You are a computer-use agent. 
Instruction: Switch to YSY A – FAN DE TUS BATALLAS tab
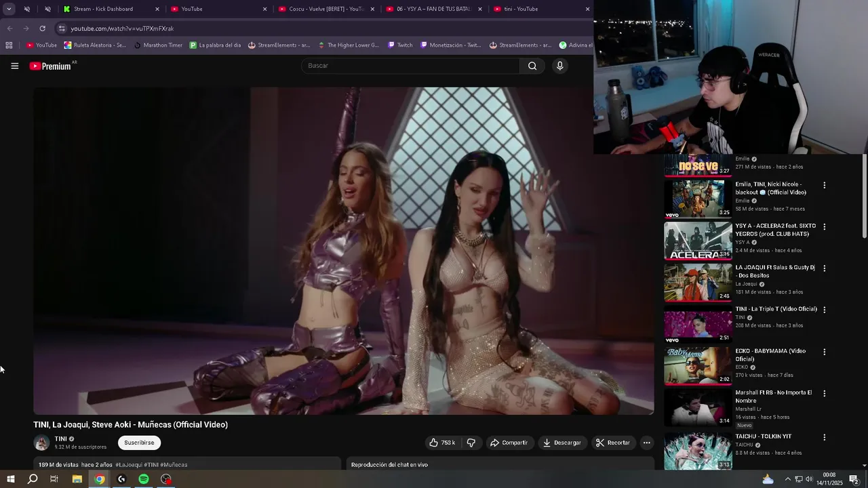pyautogui.click(x=434, y=9)
